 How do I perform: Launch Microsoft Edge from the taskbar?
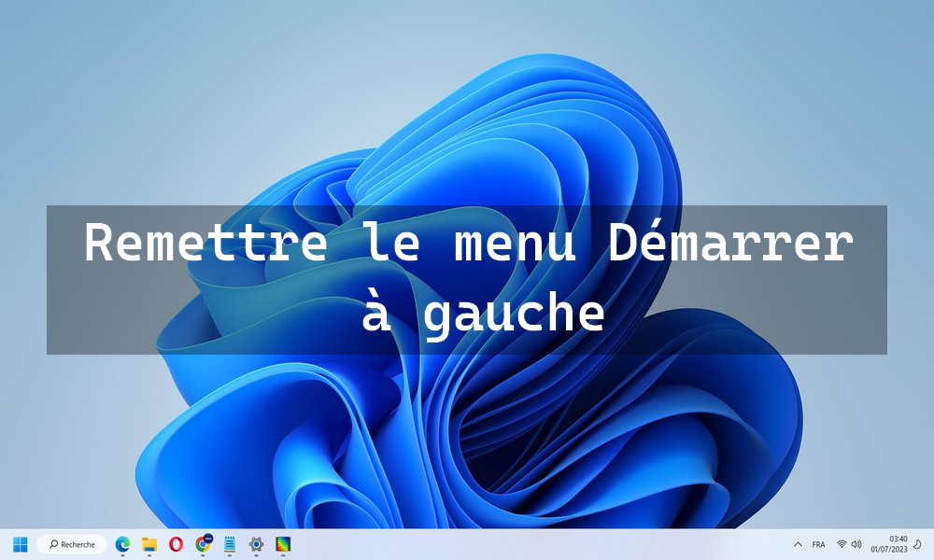pyautogui.click(x=121, y=543)
